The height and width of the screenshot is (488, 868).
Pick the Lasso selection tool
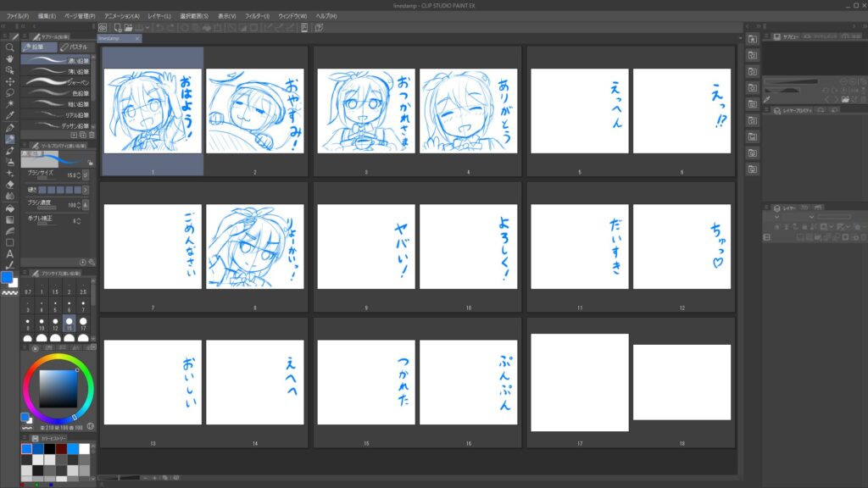[x=10, y=93]
